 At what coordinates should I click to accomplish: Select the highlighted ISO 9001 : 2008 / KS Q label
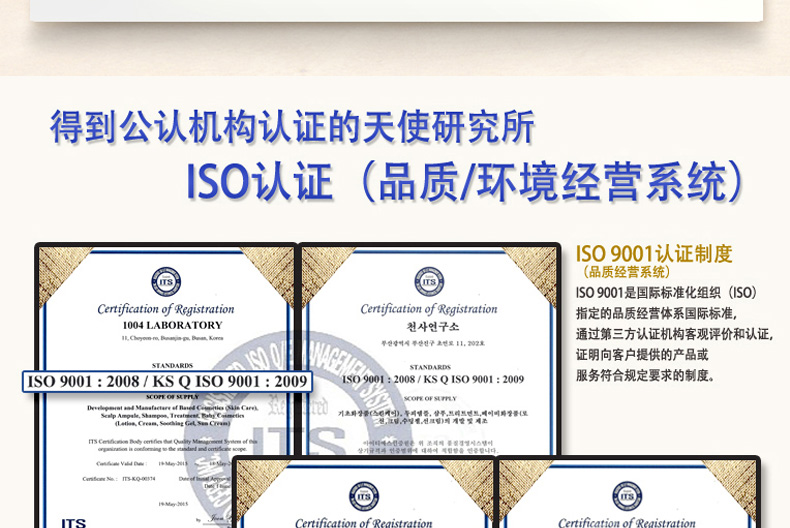tap(167, 381)
